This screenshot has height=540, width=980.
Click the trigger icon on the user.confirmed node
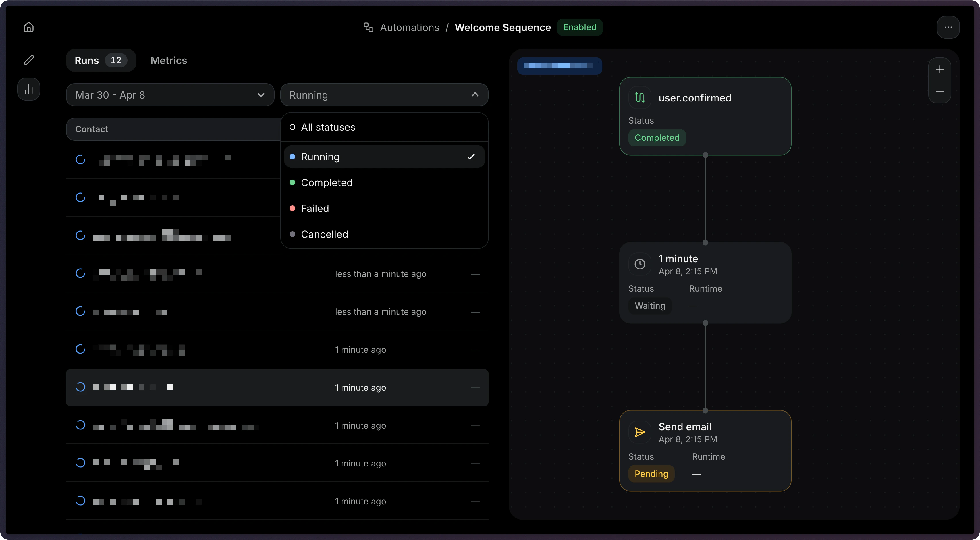[x=640, y=97]
